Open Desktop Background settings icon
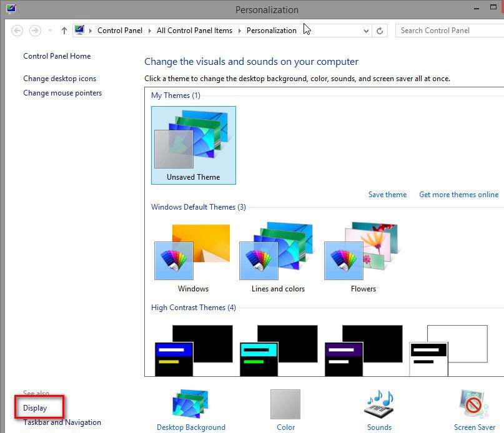504x433 pixels. coord(190,404)
